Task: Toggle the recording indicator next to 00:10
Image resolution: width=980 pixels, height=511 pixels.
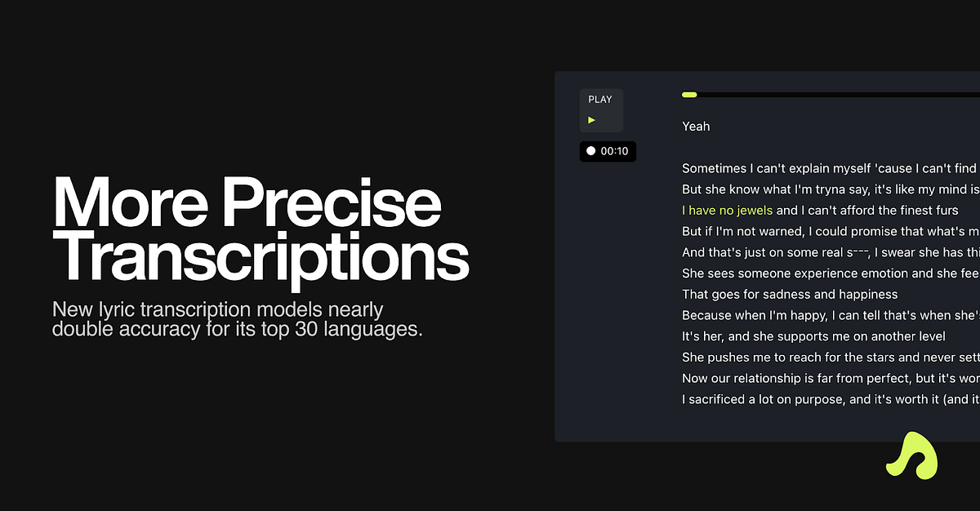Action: coord(590,150)
